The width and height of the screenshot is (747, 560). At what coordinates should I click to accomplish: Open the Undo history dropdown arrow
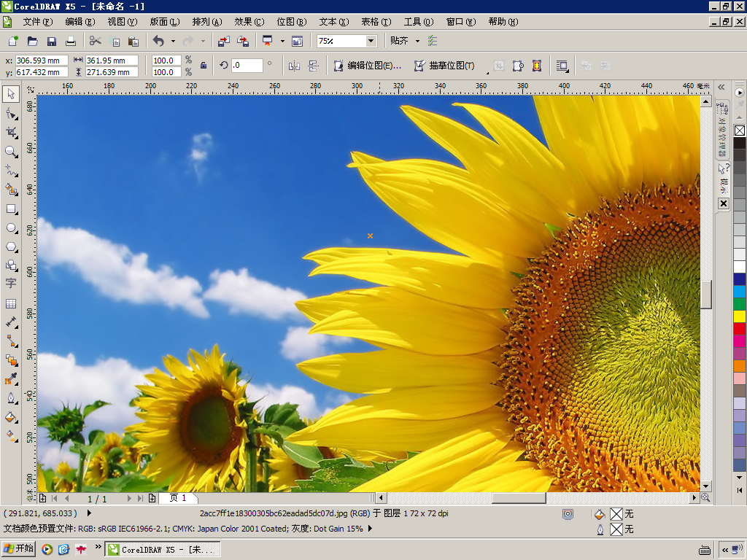173,41
